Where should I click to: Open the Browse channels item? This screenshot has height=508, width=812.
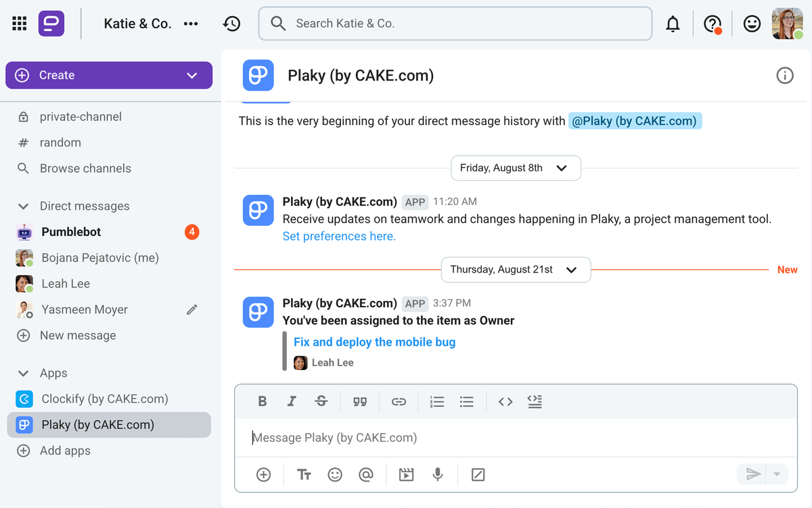point(85,168)
